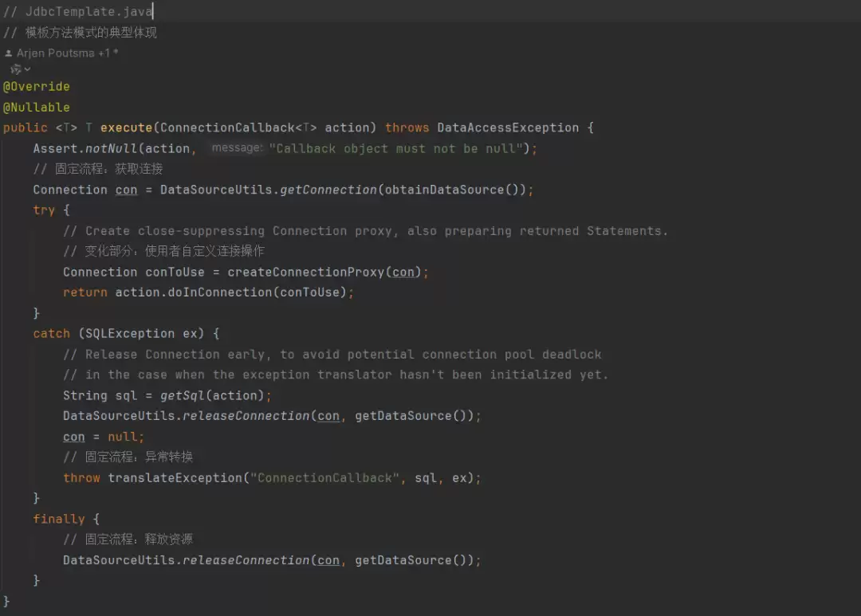Click the message: parameter hint
Screen dimensions: 861x616
coord(237,148)
